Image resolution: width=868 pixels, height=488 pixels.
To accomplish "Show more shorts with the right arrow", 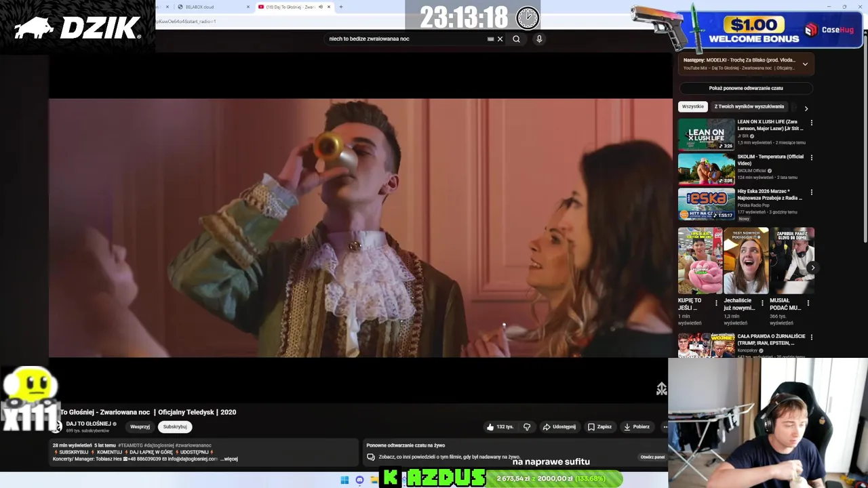I will 812,268.
